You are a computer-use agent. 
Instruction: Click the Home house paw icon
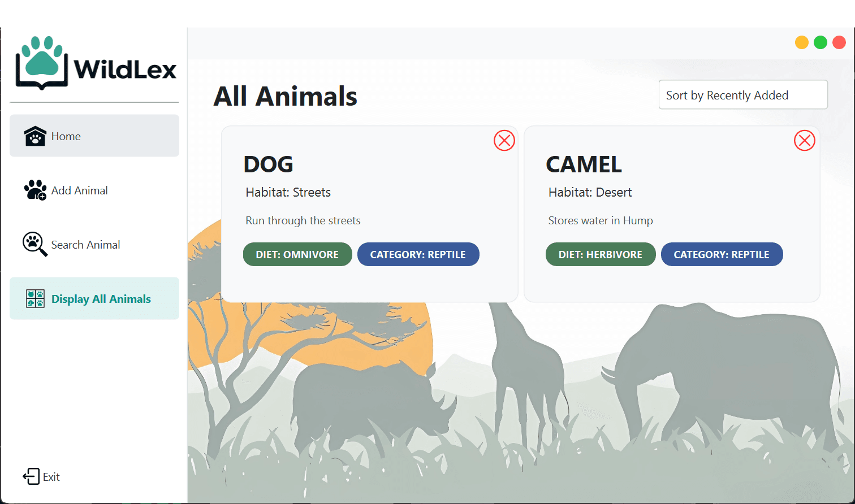35,136
